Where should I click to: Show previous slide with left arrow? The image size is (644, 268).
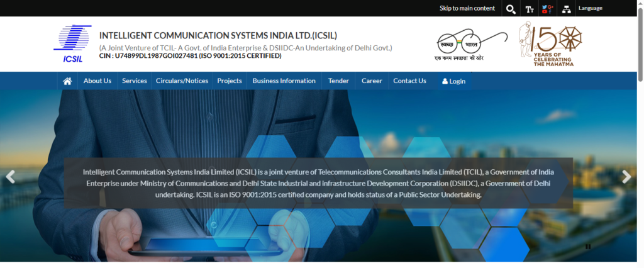(10, 177)
